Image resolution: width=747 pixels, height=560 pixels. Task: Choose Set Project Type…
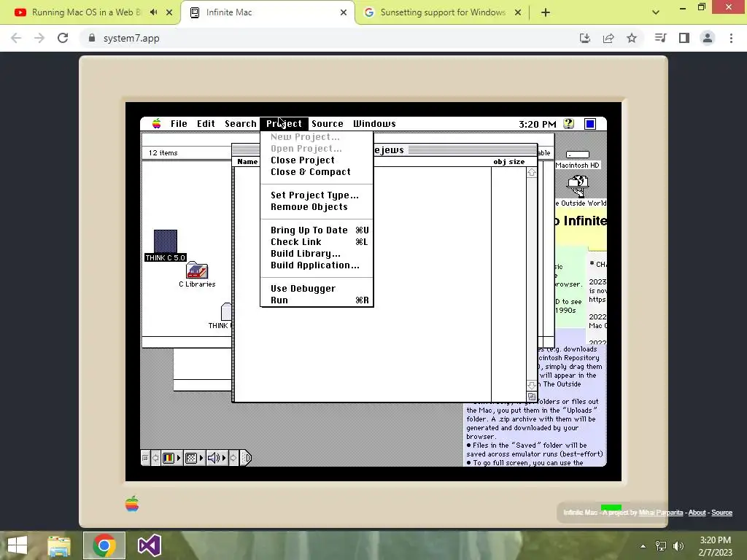(x=317, y=195)
